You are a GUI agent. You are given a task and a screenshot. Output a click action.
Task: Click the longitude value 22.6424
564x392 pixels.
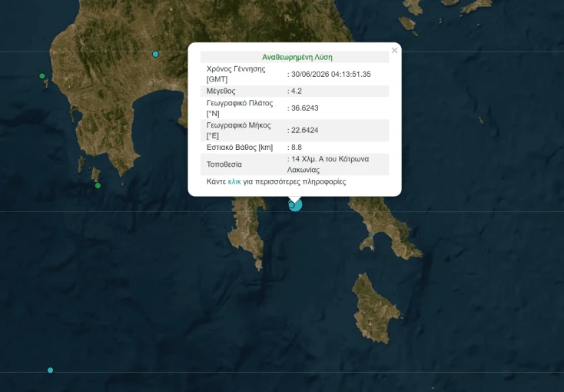tap(304, 131)
